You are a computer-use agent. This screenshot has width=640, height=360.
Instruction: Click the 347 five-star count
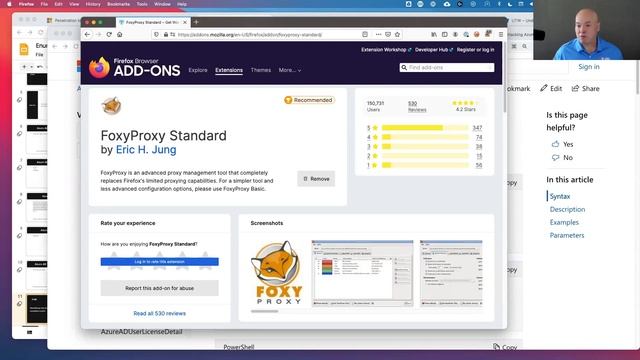pos(477,128)
